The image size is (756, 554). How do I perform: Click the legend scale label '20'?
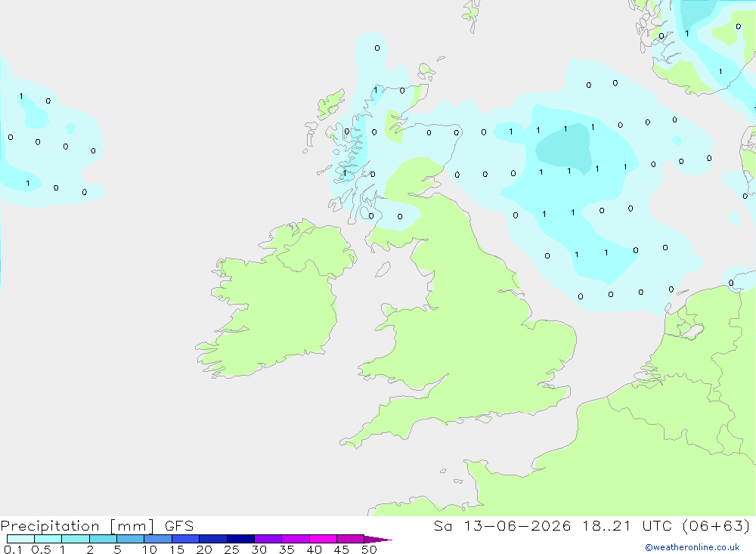pyautogui.click(x=204, y=549)
